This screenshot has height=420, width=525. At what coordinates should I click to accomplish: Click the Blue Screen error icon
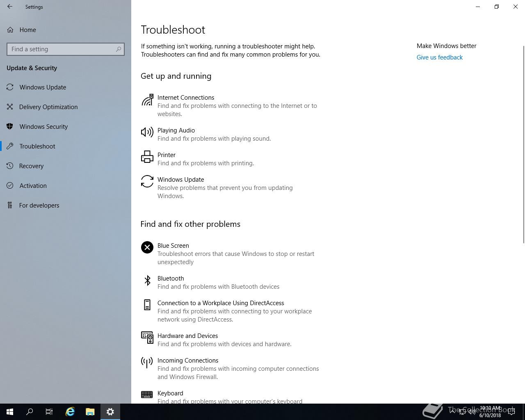(147, 247)
